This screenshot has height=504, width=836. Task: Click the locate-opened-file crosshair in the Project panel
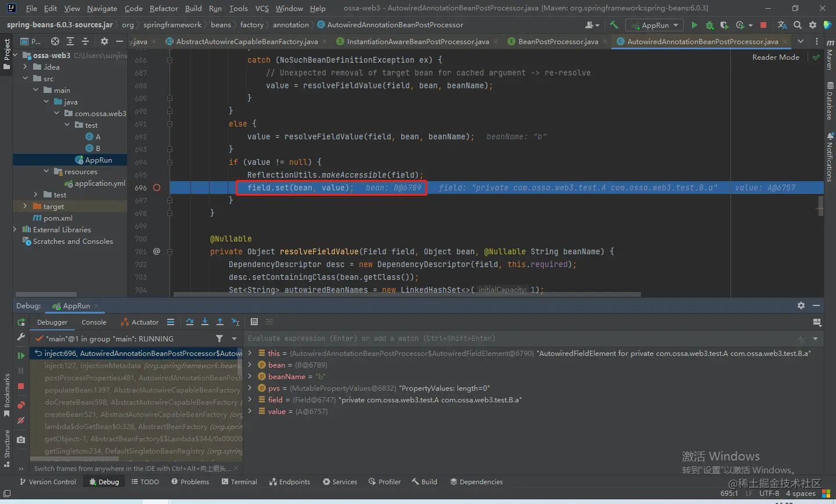(55, 41)
